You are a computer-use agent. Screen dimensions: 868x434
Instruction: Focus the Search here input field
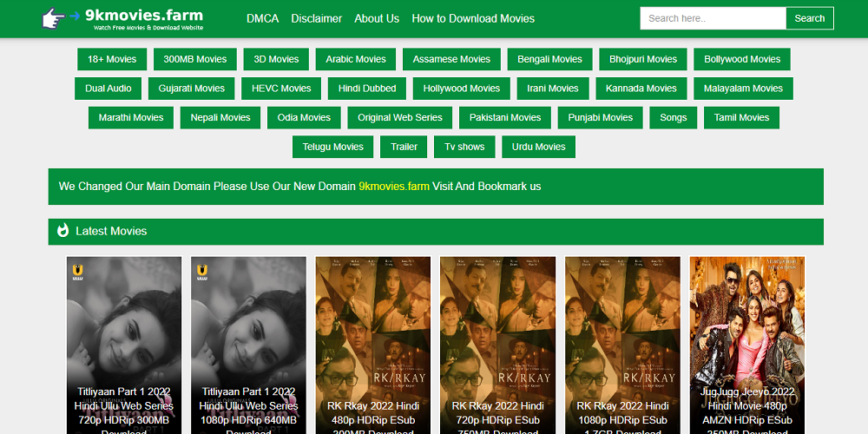[x=713, y=18]
